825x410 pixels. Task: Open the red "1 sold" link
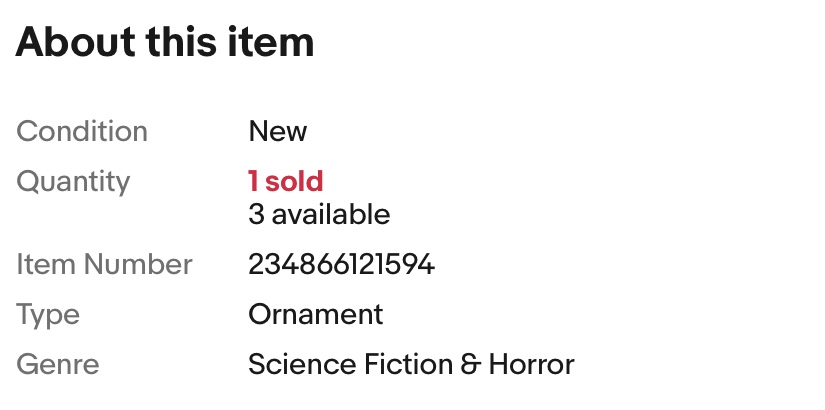pos(286,181)
